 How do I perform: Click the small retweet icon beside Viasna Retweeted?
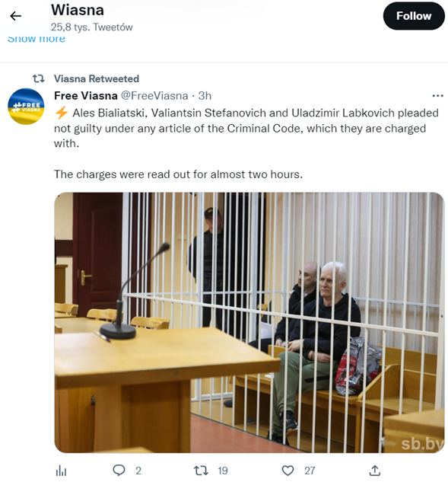click(x=39, y=78)
